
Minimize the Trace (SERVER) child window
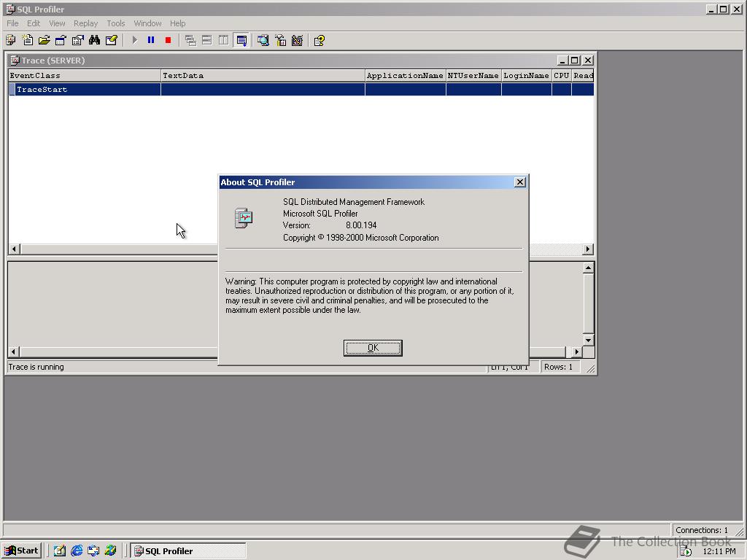click(x=562, y=61)
